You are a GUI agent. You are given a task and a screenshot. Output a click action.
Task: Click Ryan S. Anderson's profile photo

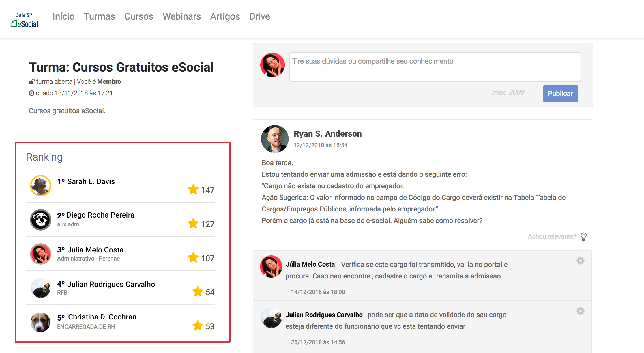tap(275, 139)
